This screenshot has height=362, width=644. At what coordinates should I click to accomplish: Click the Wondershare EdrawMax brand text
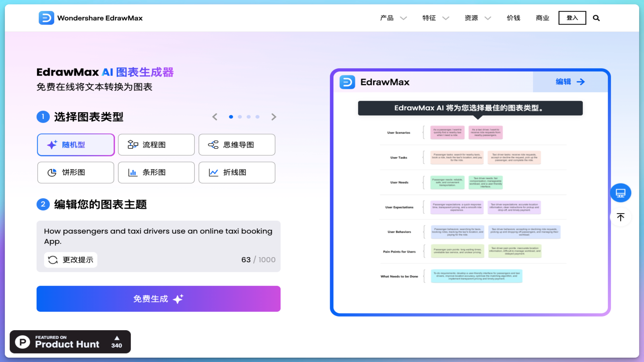(100, 18)
